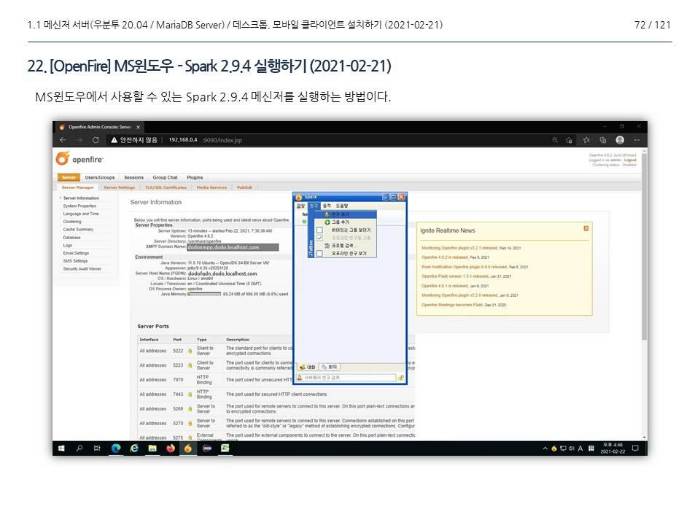Viewport: 700px width, 525px height.
Task: Open browser favorites star icon
Action: pos(586,140)
